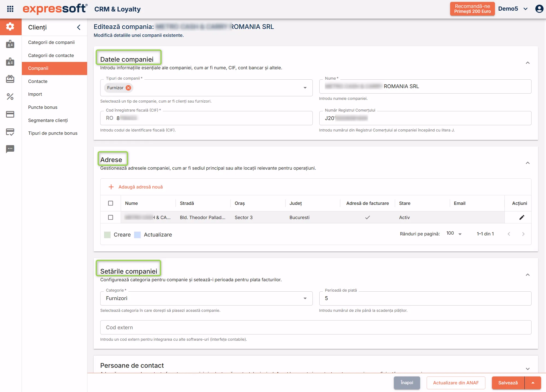Edit the address row with pencil icon
This screenshot has width=546, height=392.
(522, 217)
